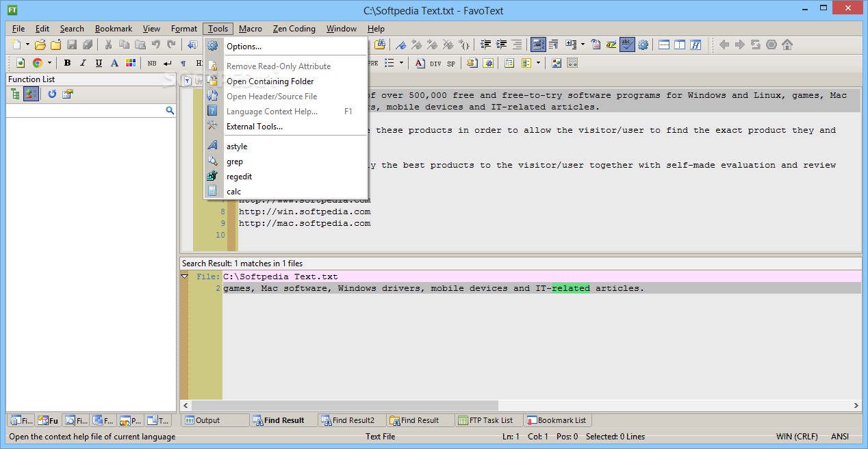Toggle the spell check abc button

[627, 45]
